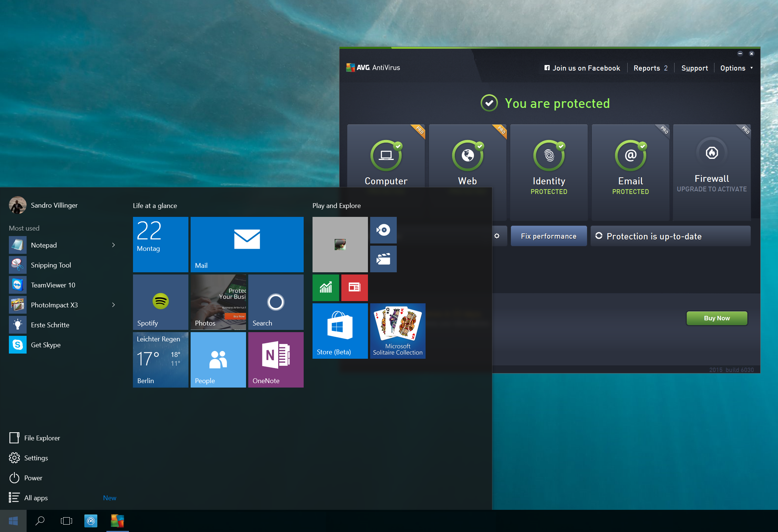778x532 pixels.
Task: Open File Explorer from Start menu
Action: coord(35,438)
